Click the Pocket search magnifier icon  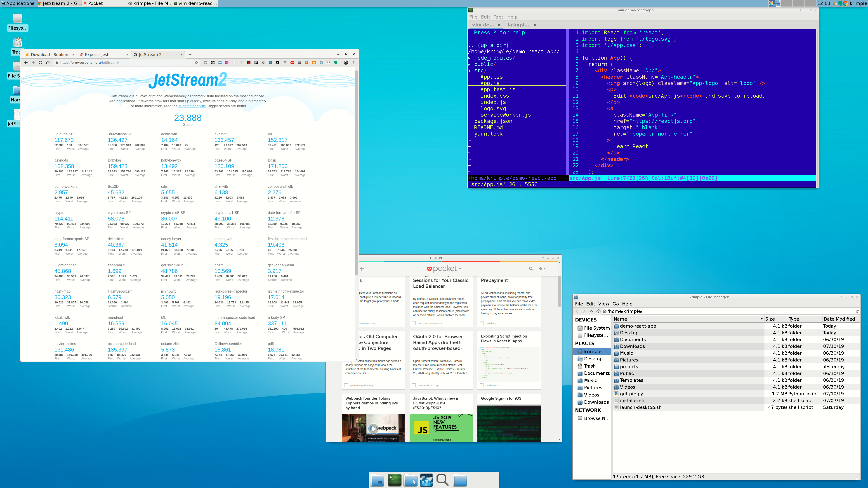click(531, 269)
